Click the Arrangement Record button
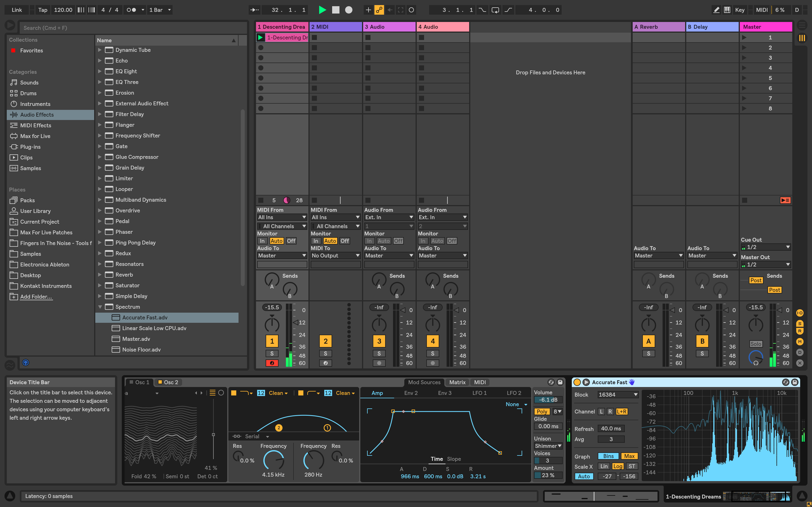 point(348,10)
